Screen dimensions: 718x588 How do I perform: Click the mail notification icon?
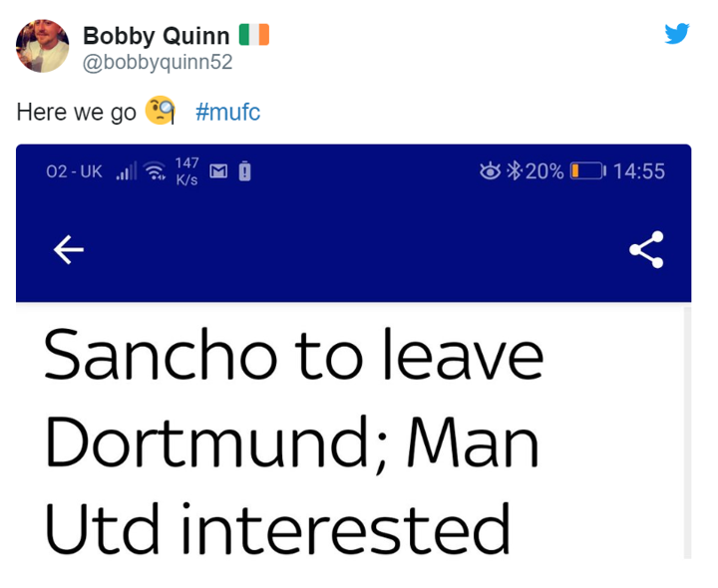pyautogui.click(x=217, y=171)
